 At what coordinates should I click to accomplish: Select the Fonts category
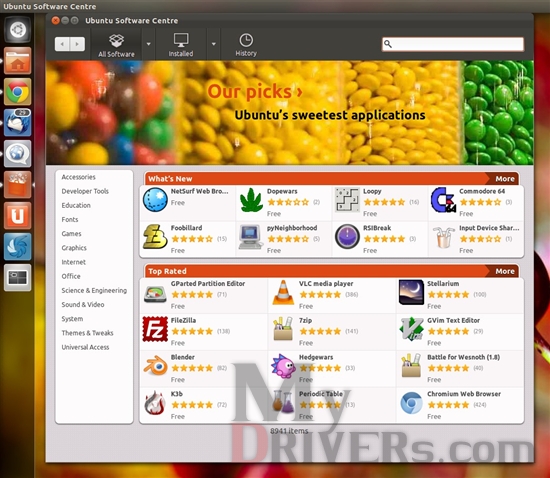click(70, 220)
